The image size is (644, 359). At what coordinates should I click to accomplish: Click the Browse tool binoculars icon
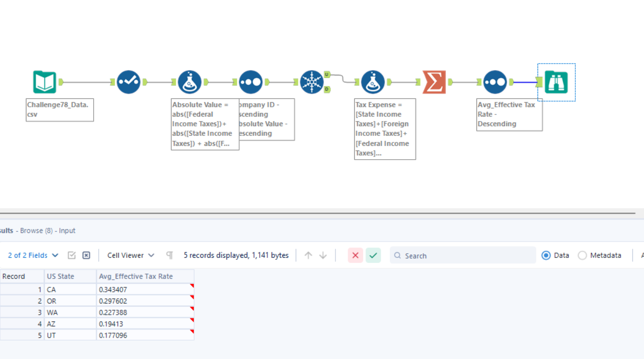[x=556, y=82]
